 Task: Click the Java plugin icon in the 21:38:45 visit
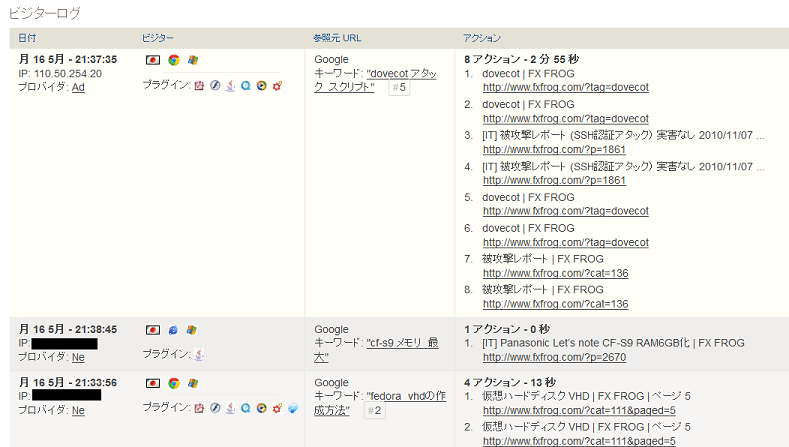click(x=199, y=354)
